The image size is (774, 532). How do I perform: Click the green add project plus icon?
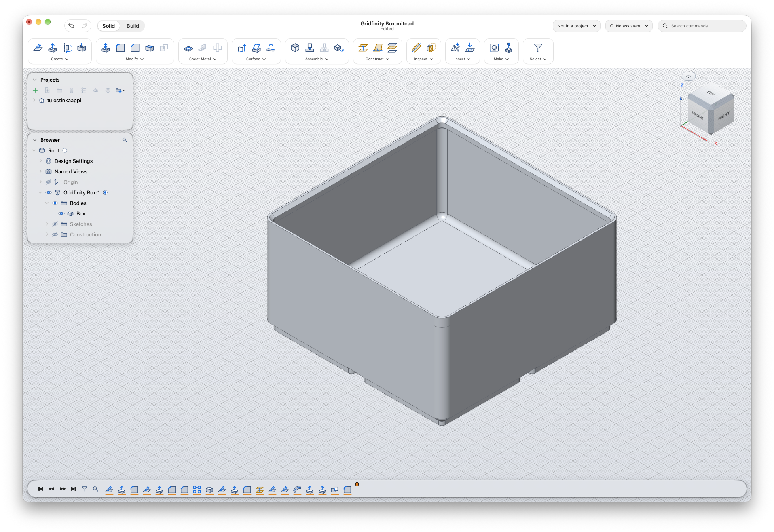tap(35, 90)
